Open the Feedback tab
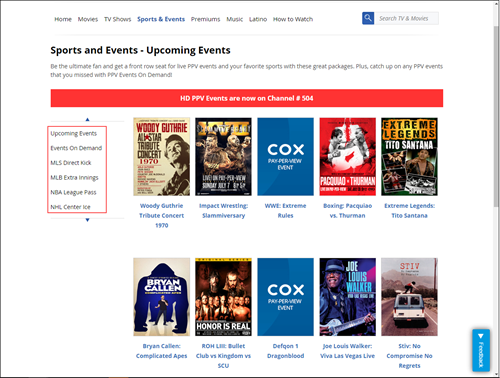This screenshot has width=500, height=378. [481, 350]
